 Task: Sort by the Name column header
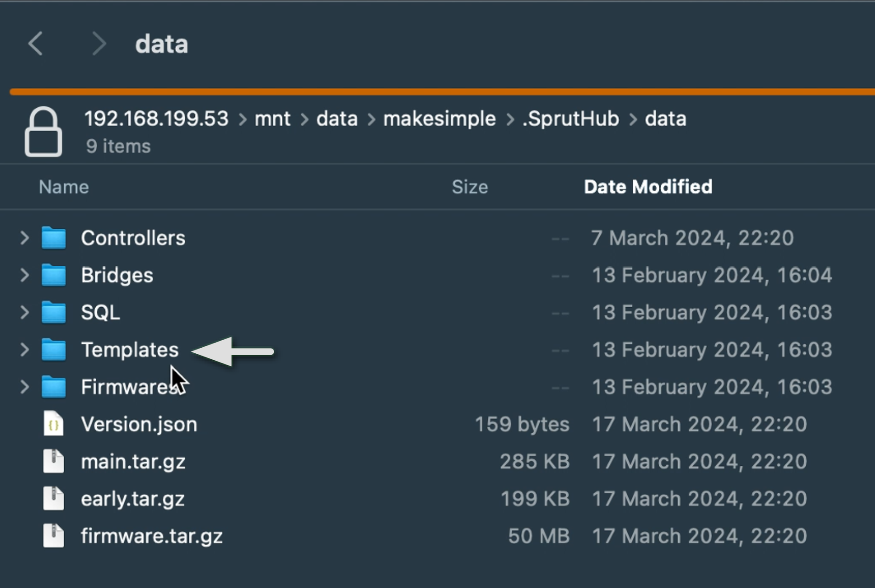[x=64, y=187]
